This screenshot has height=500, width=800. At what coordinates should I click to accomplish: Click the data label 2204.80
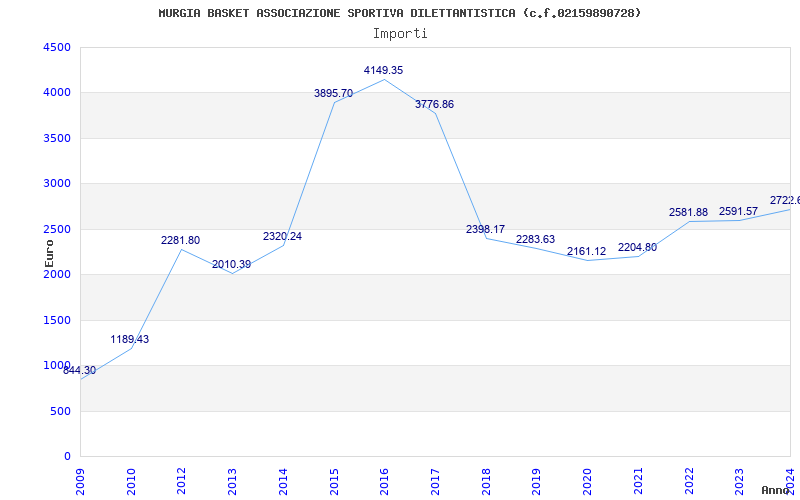[x=637, y=247]
